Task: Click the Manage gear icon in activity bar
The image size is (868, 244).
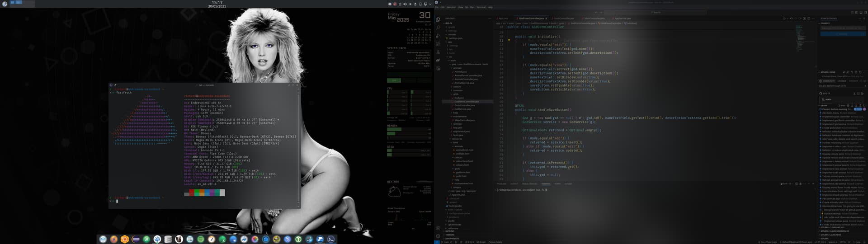Action: tap(438, 236)
